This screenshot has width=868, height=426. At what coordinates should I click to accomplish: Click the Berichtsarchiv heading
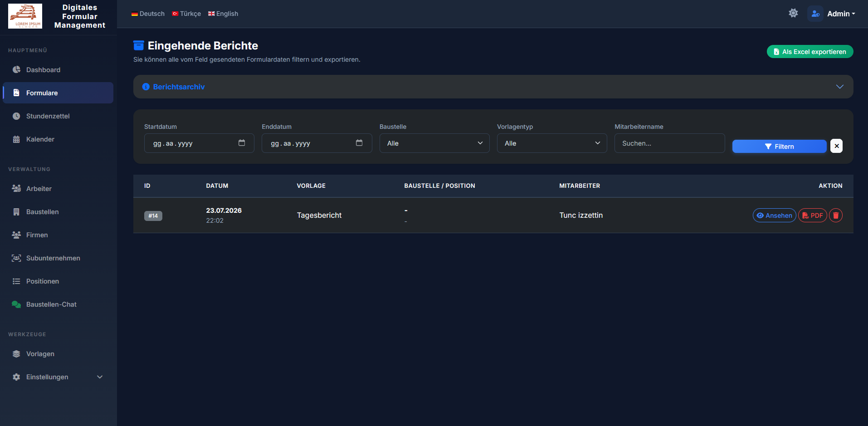(179, 87)
